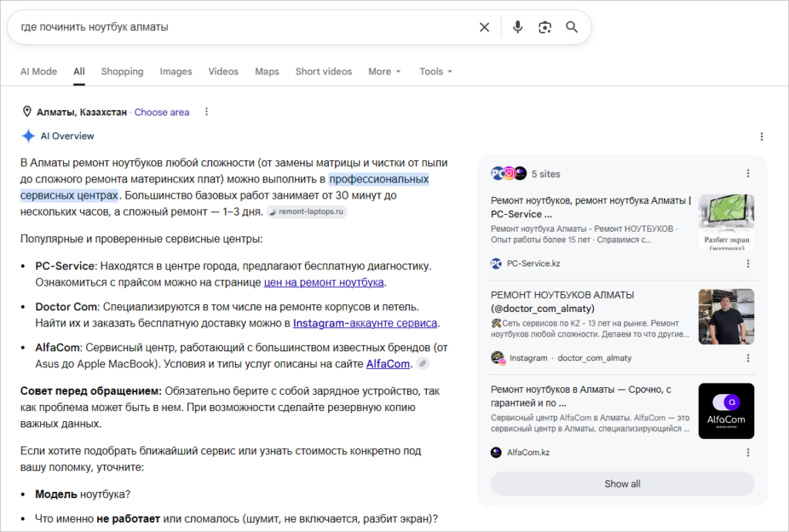Click the bold Doctor Com list heading

tap(66, 306)
